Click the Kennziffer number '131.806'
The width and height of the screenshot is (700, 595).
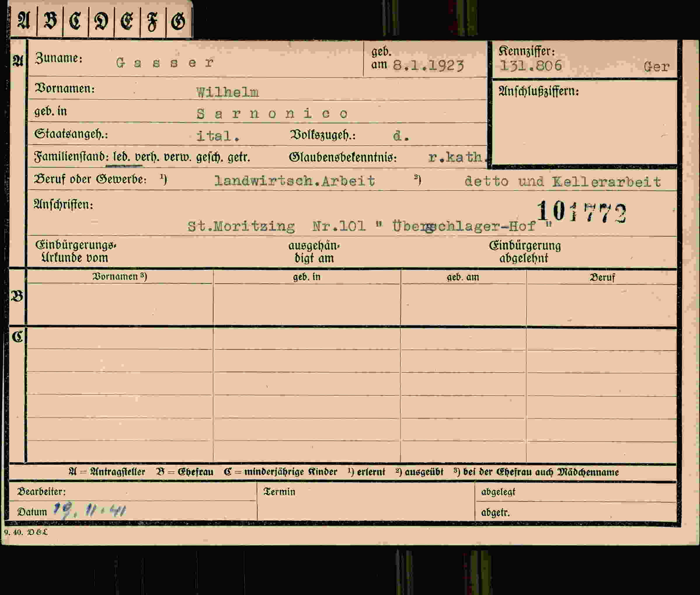click(531, 66)
